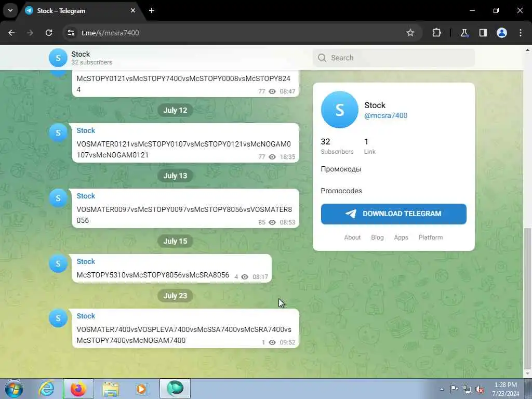This screenshot has width=532, height=399.
Task: Reload the Telegram page
Action: (x=49, y=33)
